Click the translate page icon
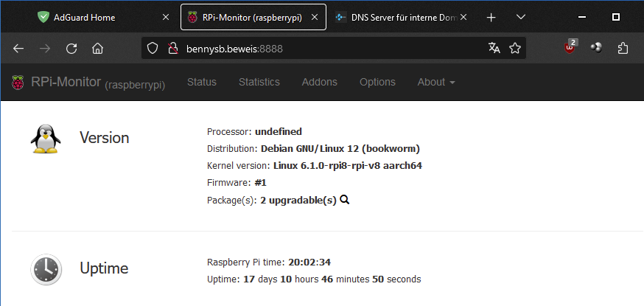This screenshot has height=306, width=644. coord(494,49)
